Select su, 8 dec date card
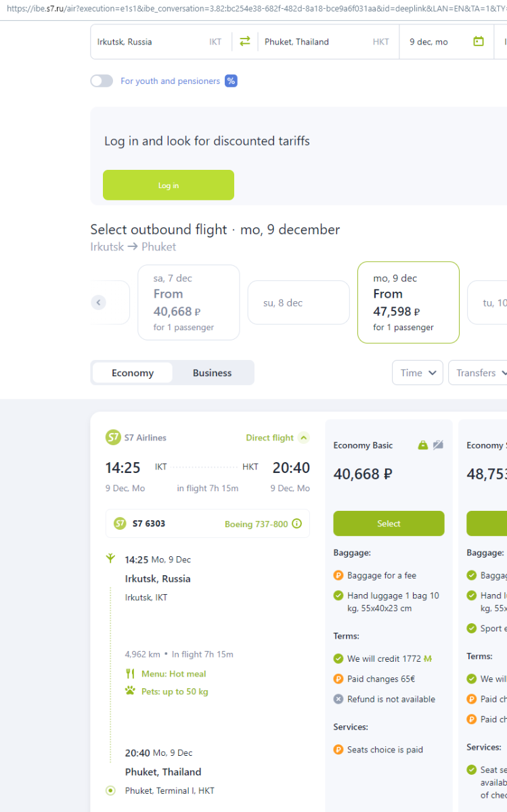This screenshot has width=507, height=812. 299,302
